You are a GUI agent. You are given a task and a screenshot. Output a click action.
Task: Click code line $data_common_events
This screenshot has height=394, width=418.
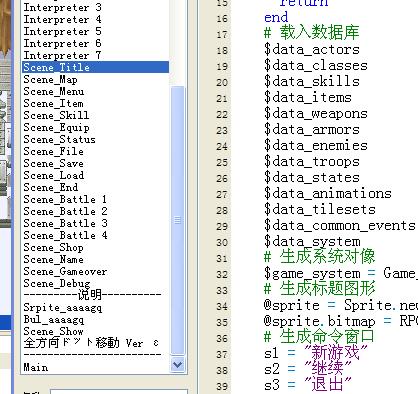click(340, 226)
